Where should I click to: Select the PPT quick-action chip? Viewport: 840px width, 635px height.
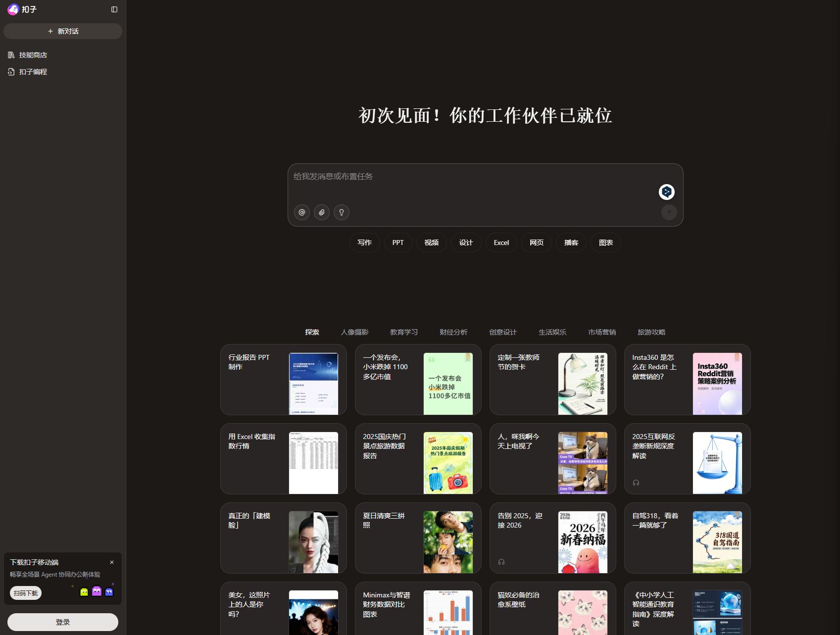tap(398, 243)
